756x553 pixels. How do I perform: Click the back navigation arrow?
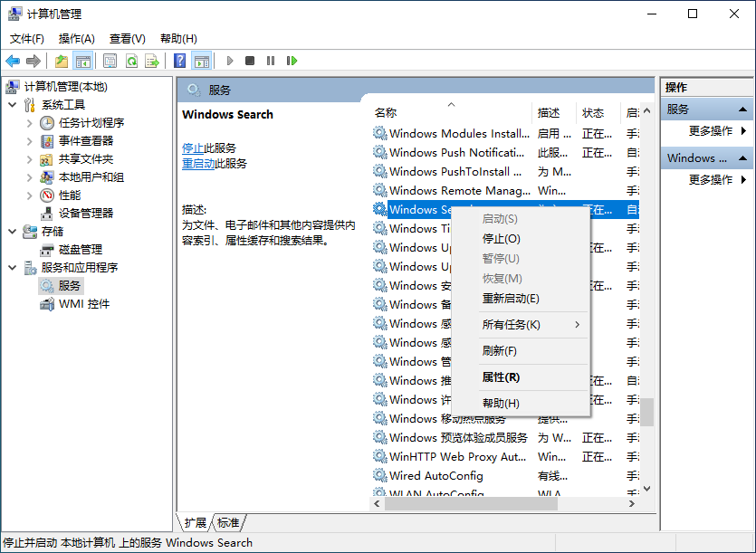coord(13,61)
